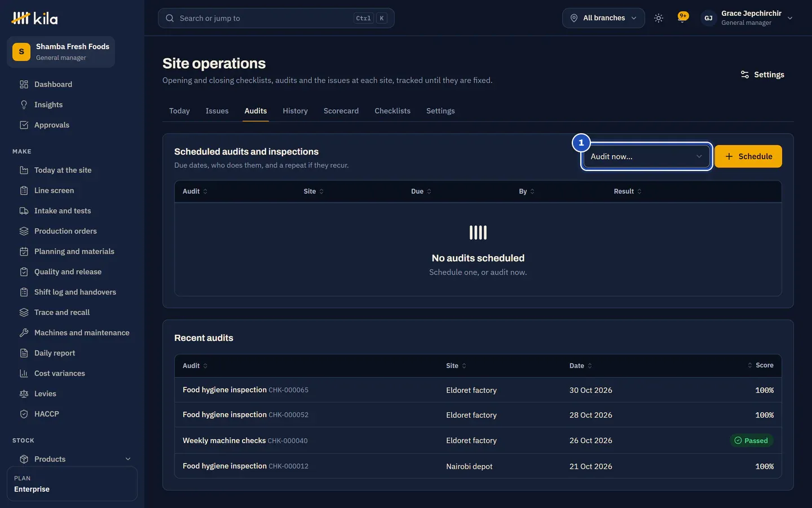Sort recent audits by Score column
812x508 pixels.
(761, 366)
